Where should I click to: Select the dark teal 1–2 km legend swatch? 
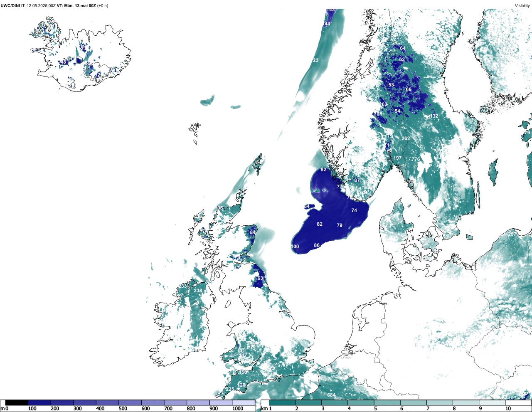282,402
